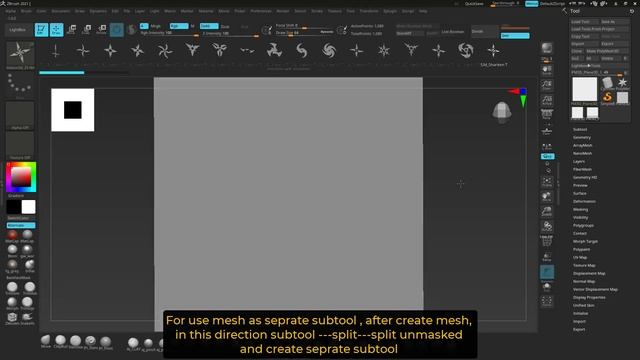Open the Texture Off slot
640x360 pixels.
click(20, 146)
